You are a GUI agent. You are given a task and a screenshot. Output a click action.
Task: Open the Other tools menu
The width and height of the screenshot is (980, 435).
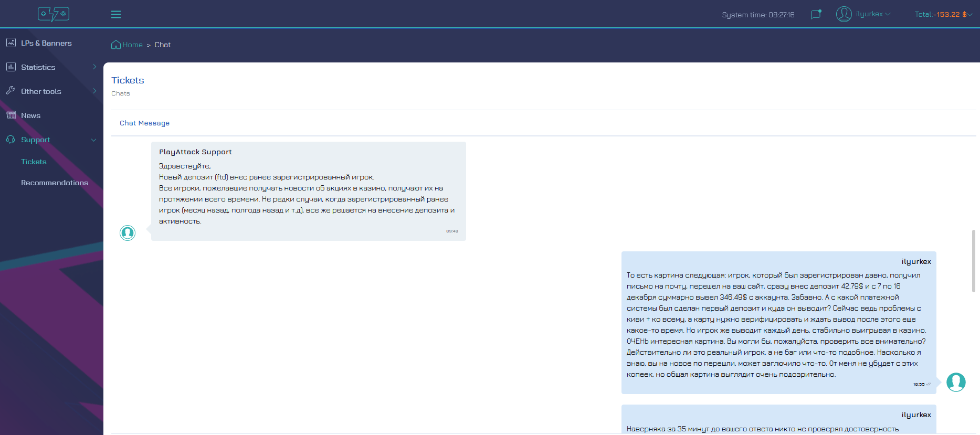(x=41, y=91)
